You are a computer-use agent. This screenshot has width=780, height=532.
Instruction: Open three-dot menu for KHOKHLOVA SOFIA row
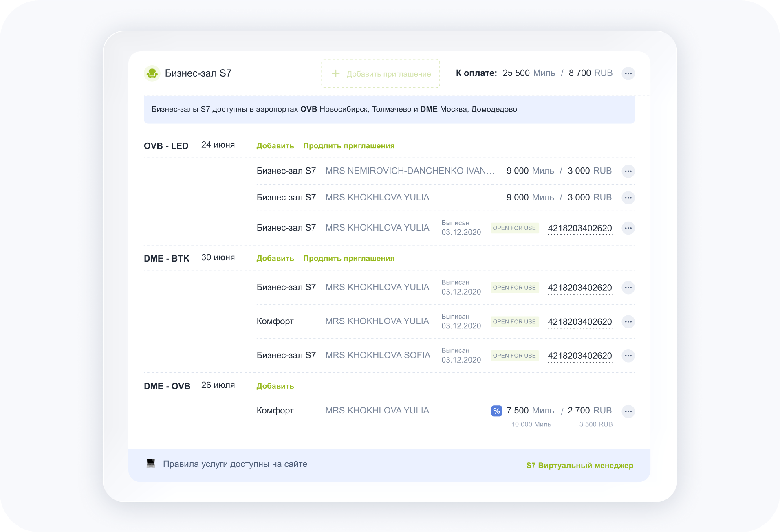(628, 356)
